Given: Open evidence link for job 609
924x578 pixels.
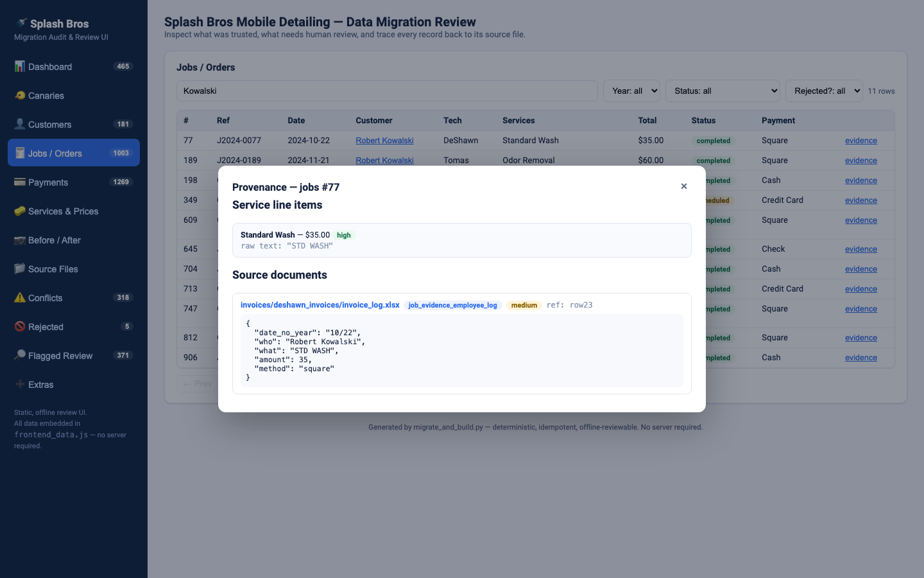Looking at the screenshot, I should point(861,220).
